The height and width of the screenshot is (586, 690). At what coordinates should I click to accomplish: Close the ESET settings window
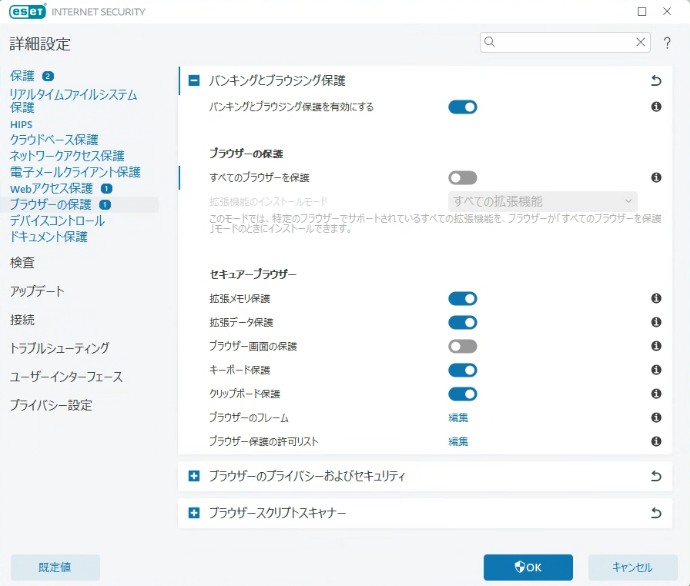click(x=667, y=11)
